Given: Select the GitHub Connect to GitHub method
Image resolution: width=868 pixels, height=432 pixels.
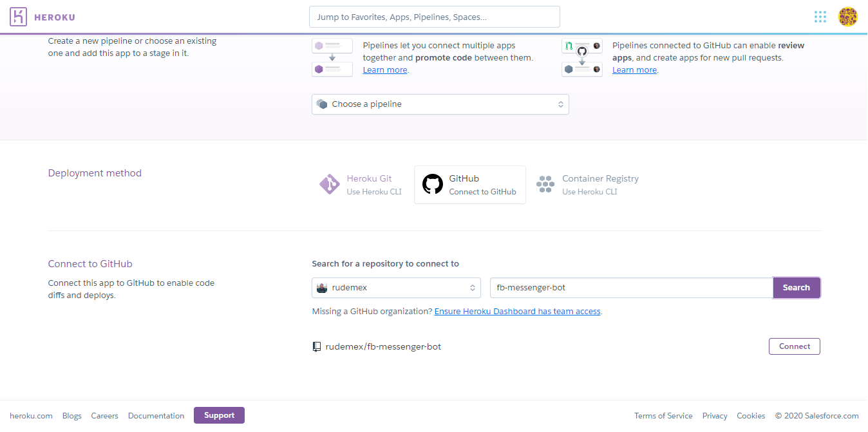Looking at the screenshot, I should 470,185.
